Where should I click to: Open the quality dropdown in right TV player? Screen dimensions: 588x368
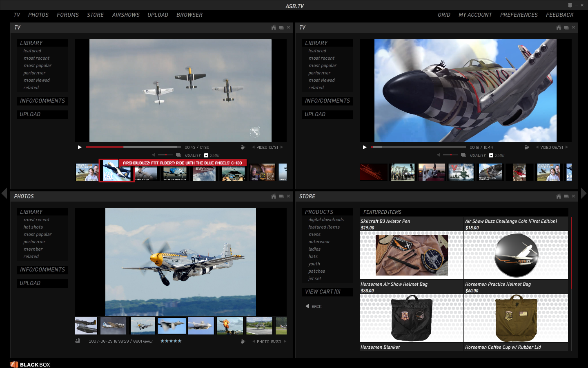491,155
